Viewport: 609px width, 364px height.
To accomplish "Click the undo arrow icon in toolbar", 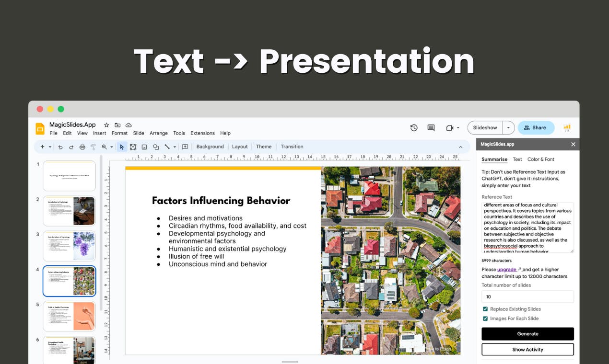I will (x=60, y=147).
